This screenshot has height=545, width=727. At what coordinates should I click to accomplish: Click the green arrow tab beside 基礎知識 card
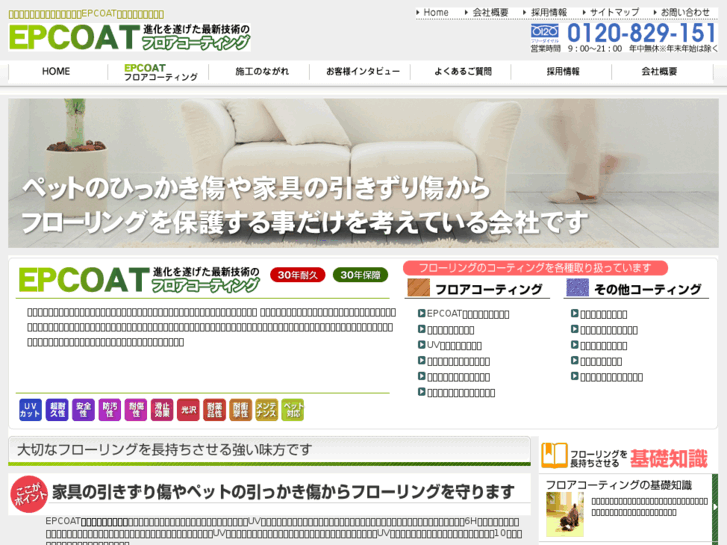click(715, 507)
